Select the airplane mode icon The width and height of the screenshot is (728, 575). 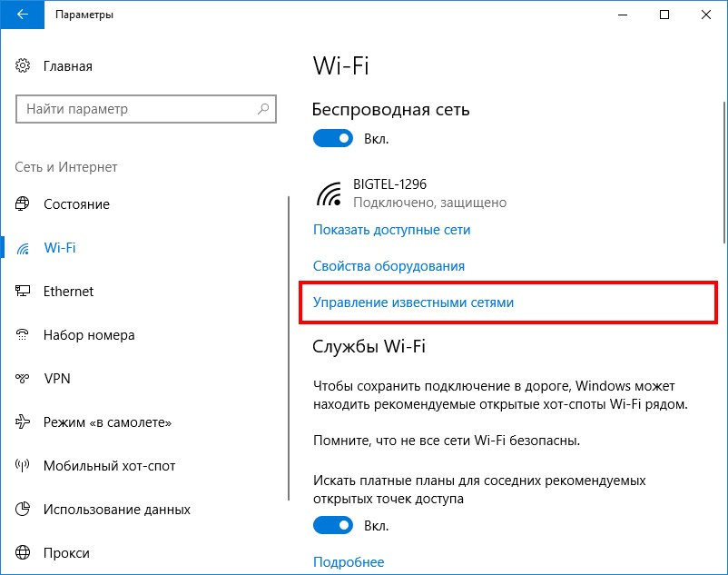click(x=23, y=421)
